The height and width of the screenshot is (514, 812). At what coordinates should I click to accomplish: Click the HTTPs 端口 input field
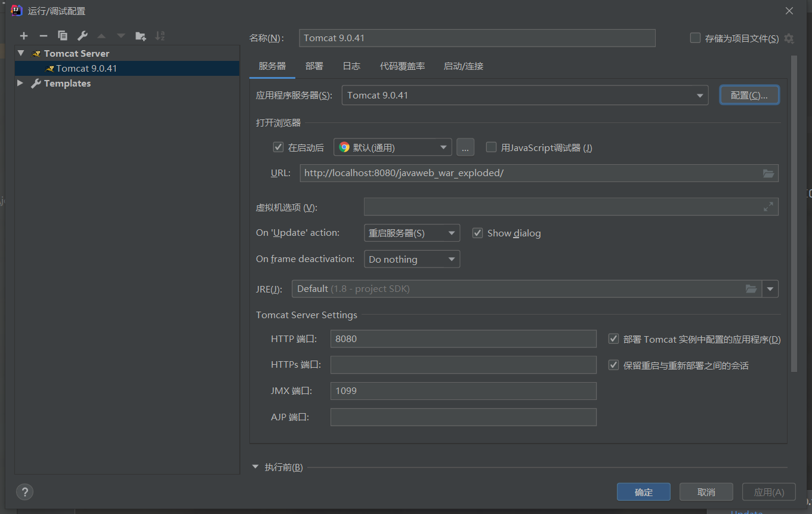[x=464, y=365]
